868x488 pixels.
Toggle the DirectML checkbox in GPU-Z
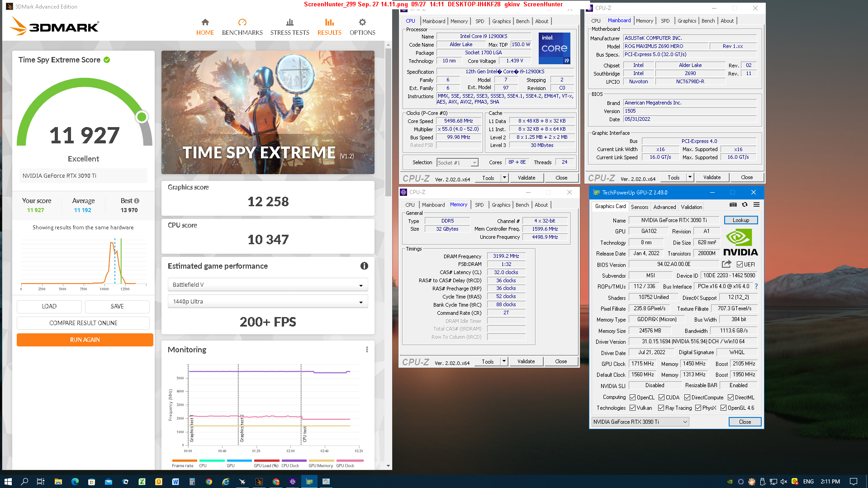pyautogui.click(x=730, y=398)
